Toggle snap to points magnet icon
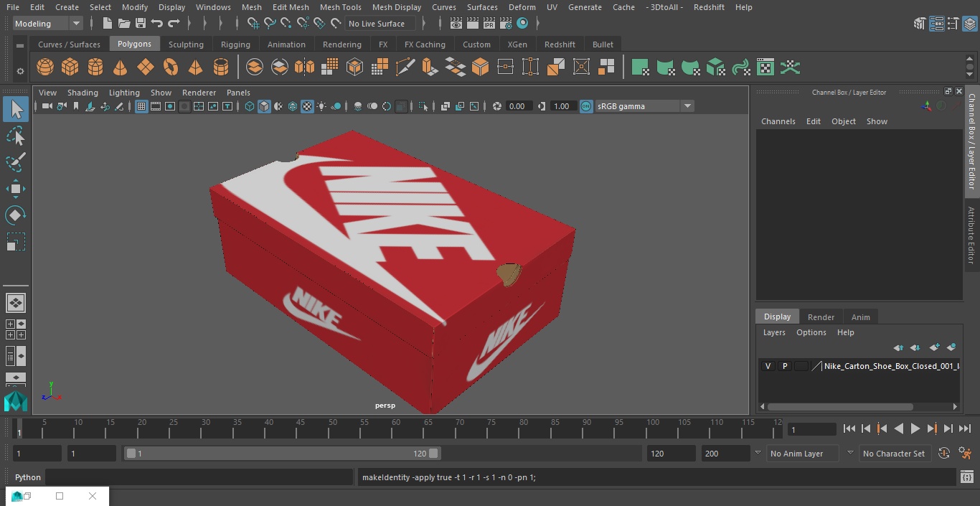The image size is (980, 506). [286, 24]
